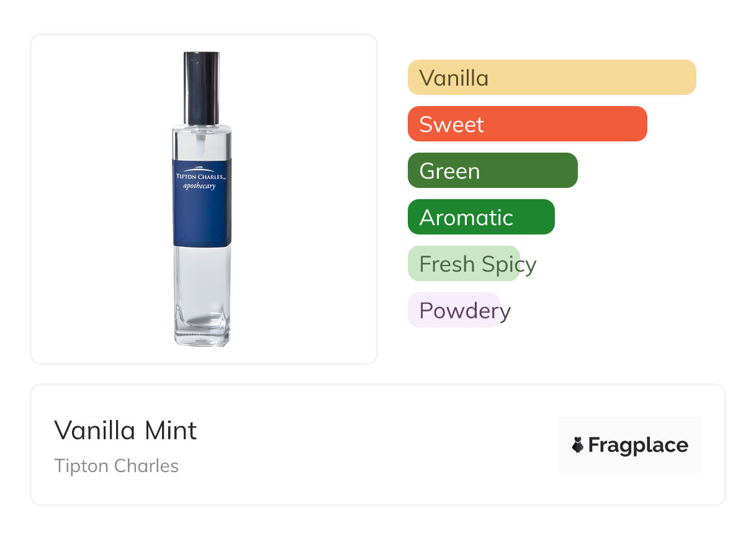Viewport: 756px width, 536px height.
Task: Open the Tipton Charles brand link
Action: coord(116,466)
